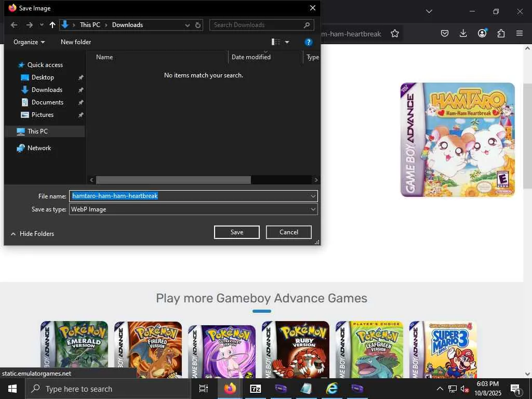532x399 pixels.
Task: Click the Save button
Action: tap(237, 232)
